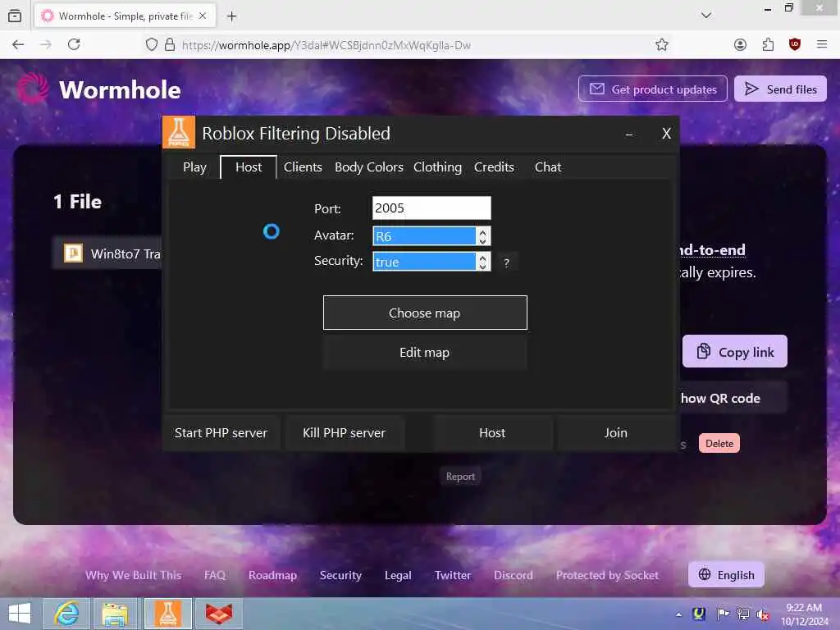Screen dimensions: 840x630
Task: Click the Port input field
Action: [x=431, y=208]
